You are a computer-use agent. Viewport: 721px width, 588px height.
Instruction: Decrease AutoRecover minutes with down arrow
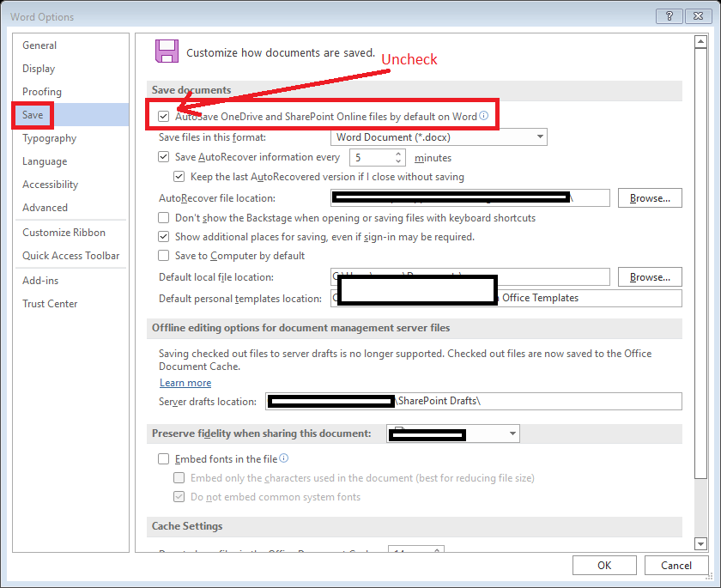[398, 161]
